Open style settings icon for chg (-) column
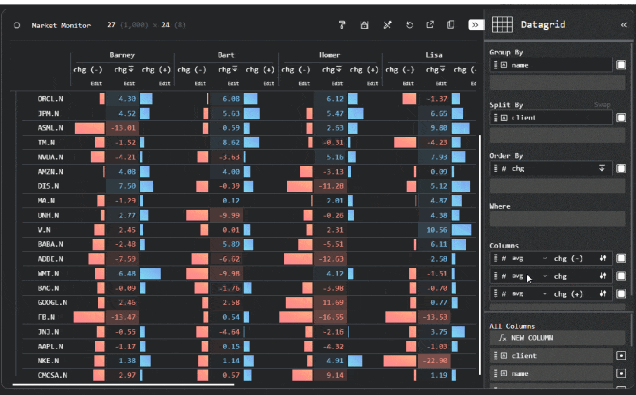Viewport: 636px width, 395px height. click(x=603, y=258)
